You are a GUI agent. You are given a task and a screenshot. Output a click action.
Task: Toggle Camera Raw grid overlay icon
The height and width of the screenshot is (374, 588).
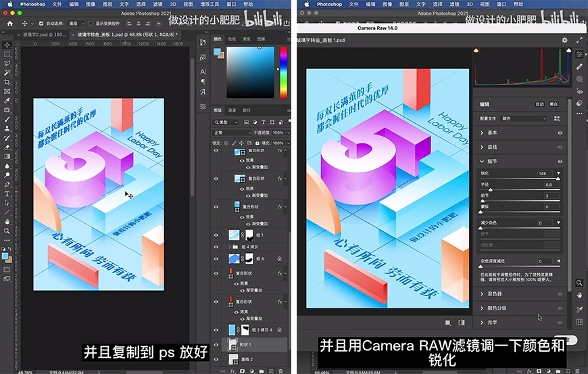(x=579, y=322)
